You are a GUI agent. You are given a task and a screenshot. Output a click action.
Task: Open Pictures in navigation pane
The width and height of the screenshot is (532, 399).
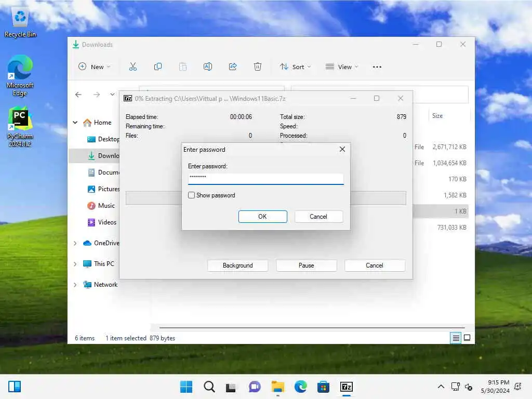click(103, 189)
